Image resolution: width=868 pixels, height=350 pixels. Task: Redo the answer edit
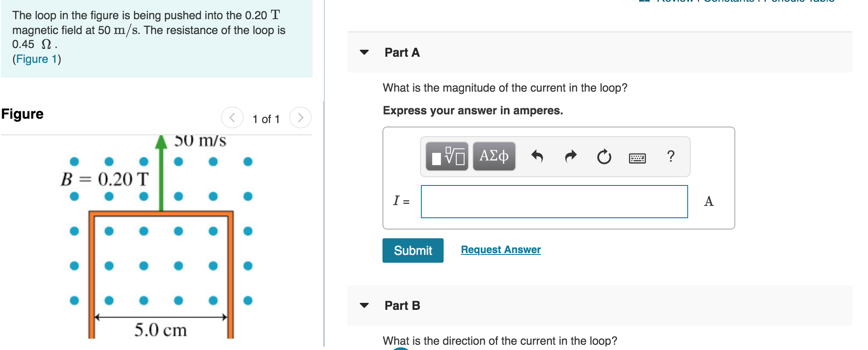coord(571,155)
